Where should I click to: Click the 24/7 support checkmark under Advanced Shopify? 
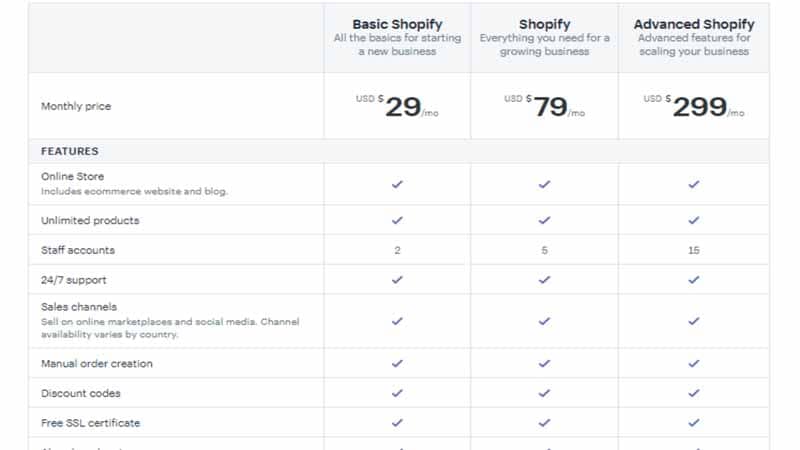click(x=693, y=280)
